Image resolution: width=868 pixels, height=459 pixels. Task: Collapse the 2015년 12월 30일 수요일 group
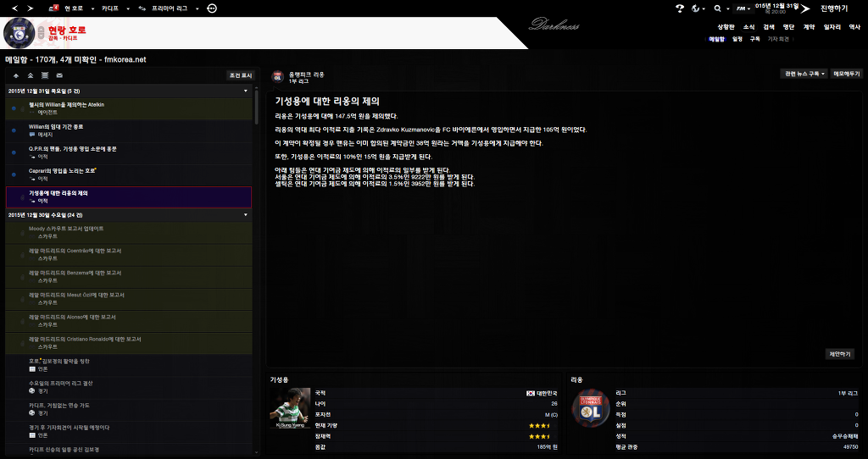(246, 214)
